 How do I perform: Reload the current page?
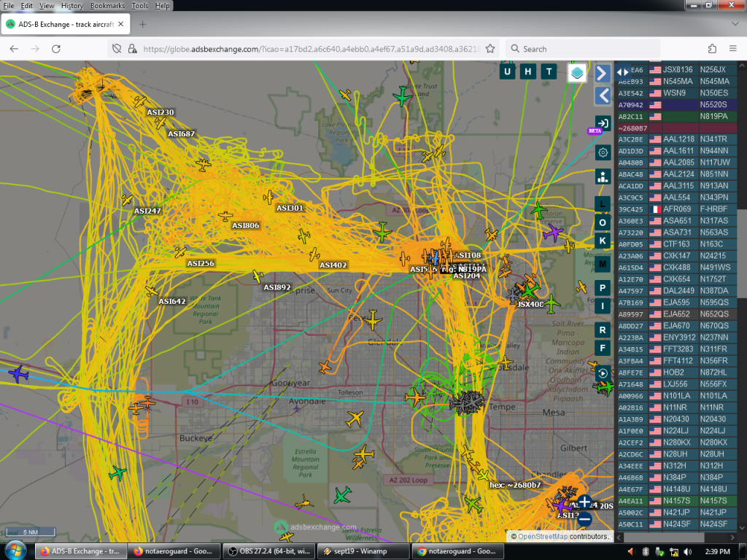(x=56, y=49)
